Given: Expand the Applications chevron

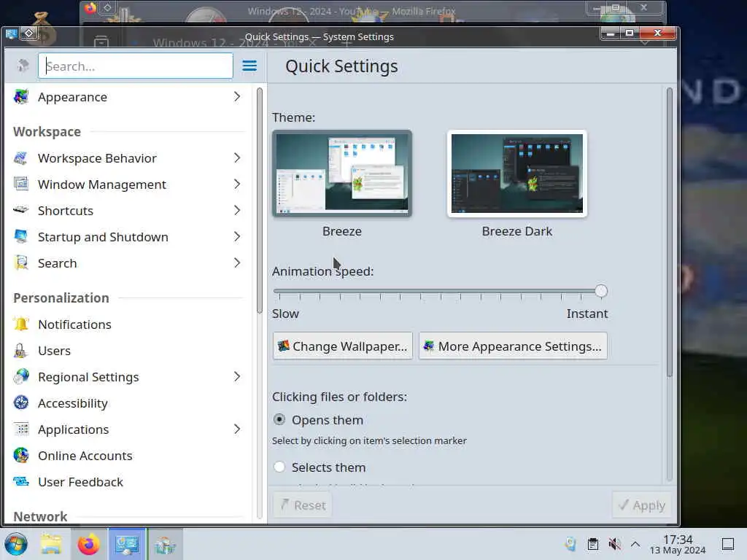Looking at the screenshot, I should [237, 429].
